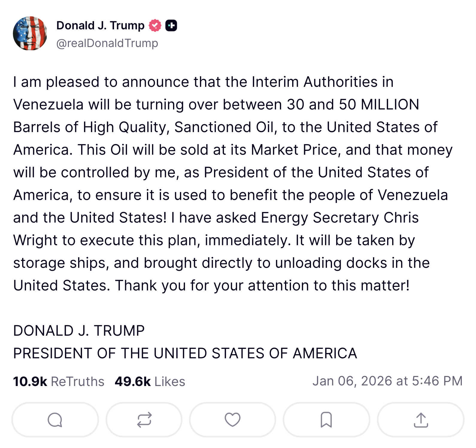The image size is (476, 448).
Task: Click the Donald J. Trump display name
Action: pyautogui.click(x=100, y=25)
